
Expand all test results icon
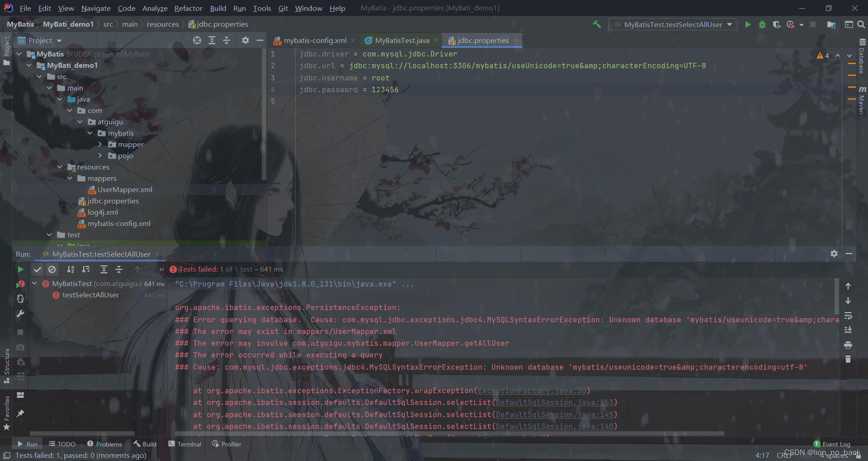pyautogui.click(x=104, y=269)
